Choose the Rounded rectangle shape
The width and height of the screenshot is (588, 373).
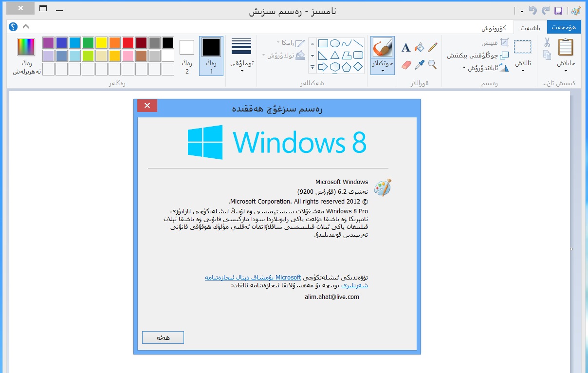358,55
